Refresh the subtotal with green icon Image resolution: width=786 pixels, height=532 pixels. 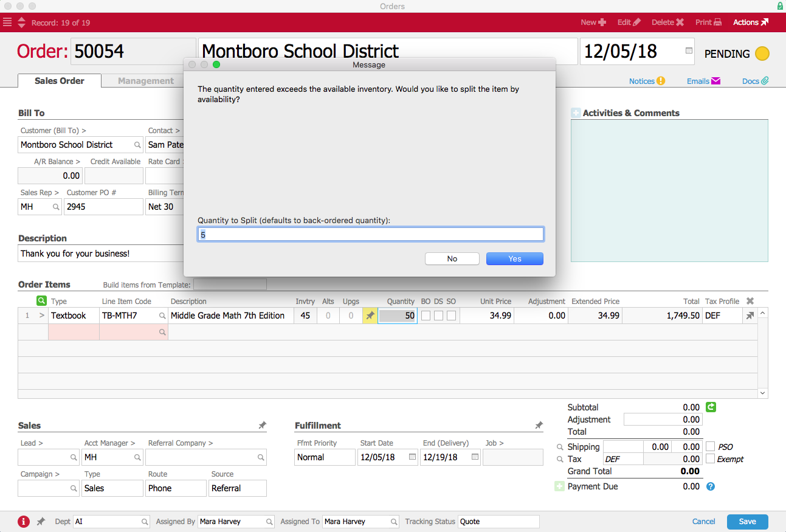click(x=711, y=407)
